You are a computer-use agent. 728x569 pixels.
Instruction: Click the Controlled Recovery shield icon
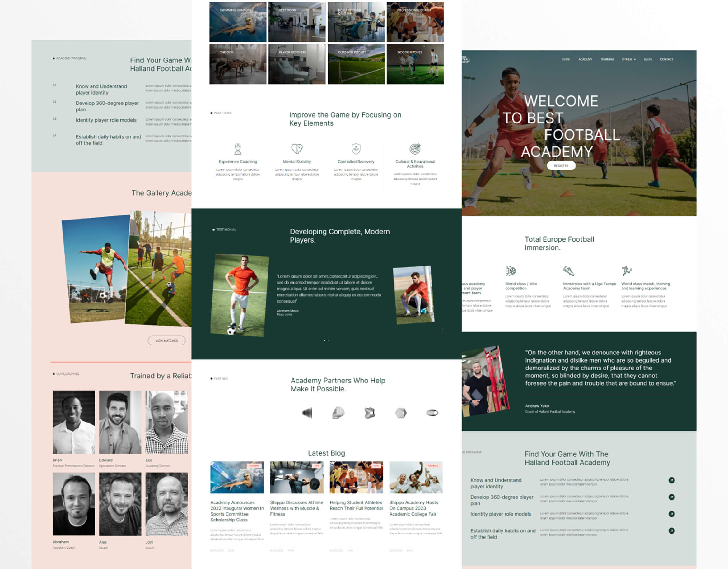pyautogui.click(x=356, y=149)
